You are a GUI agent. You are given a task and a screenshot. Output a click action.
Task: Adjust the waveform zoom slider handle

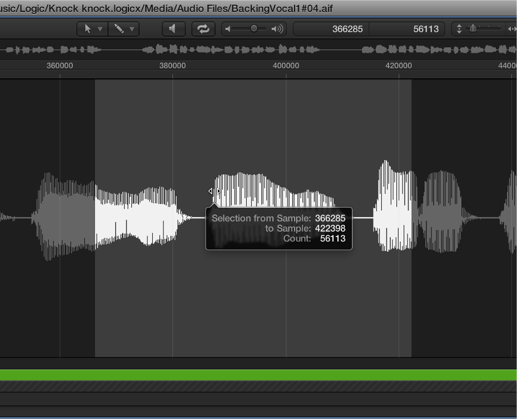point(473,28)
